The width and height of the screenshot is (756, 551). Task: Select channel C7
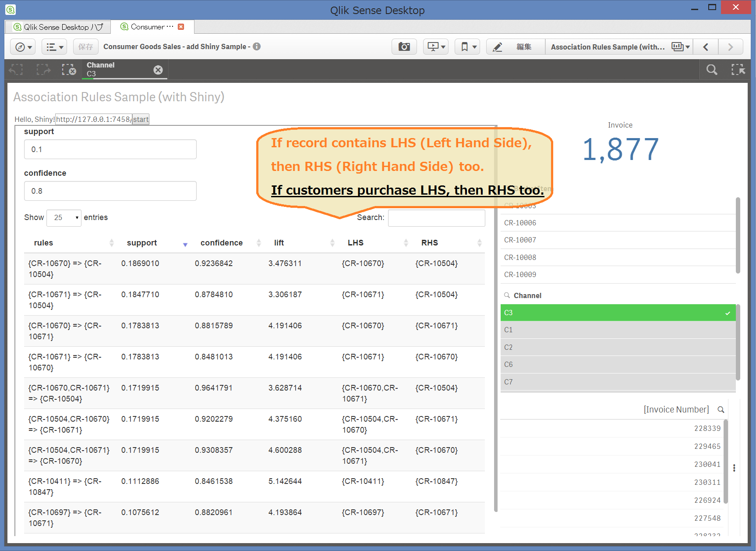coord(618,382)
